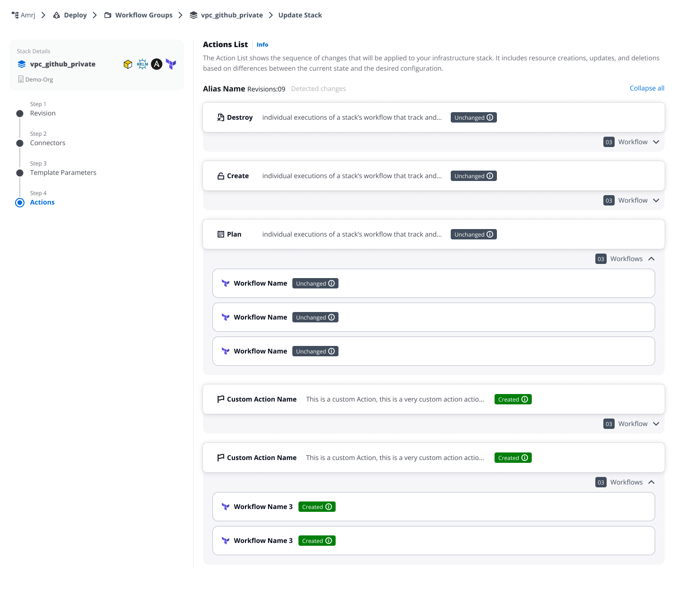Select the Ansible icon in Stack Details
The width and height of the screenshot is (674, 616).
pyautogui.click(x=156, y=64)
